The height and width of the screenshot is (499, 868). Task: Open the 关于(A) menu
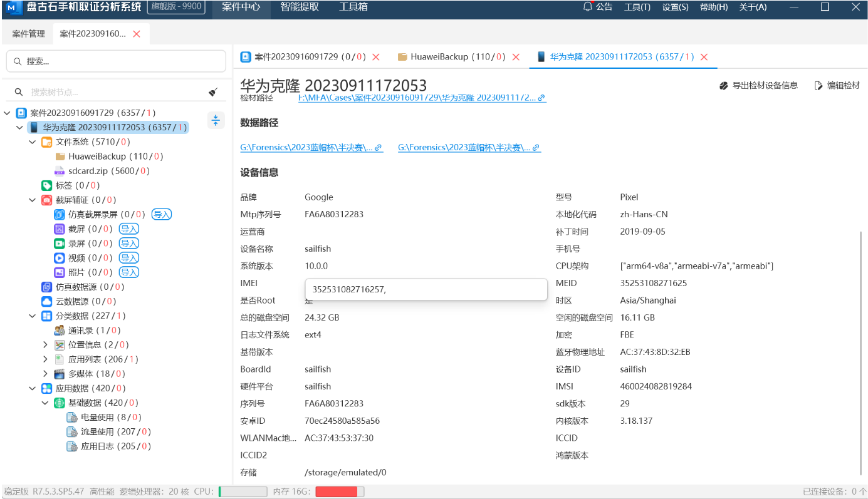[x=753, y=8]
